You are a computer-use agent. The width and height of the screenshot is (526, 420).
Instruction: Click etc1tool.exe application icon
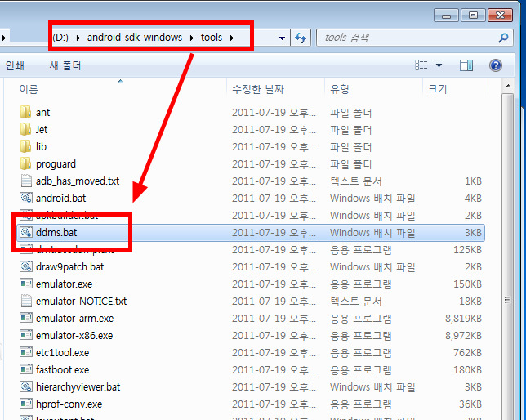pos(26,352)
